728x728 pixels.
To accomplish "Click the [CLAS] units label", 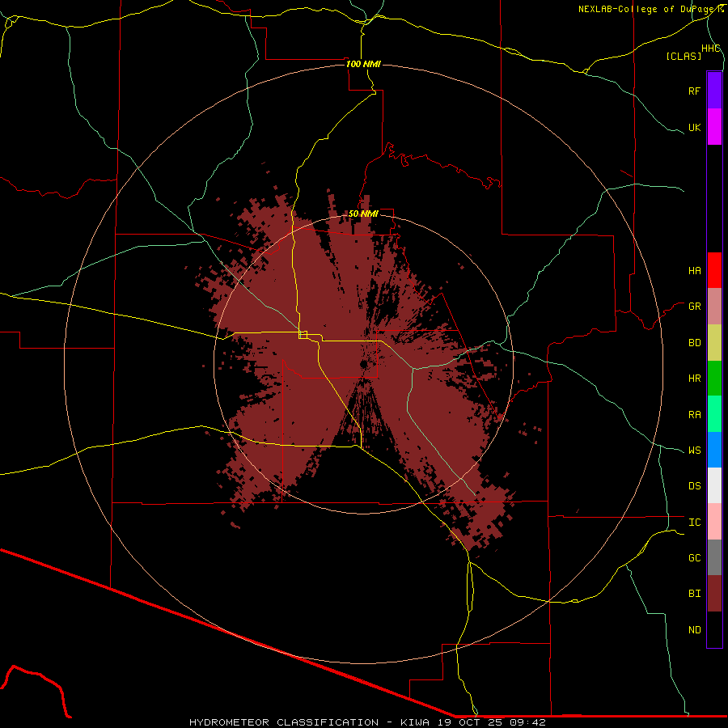I will tap(684, 56).
